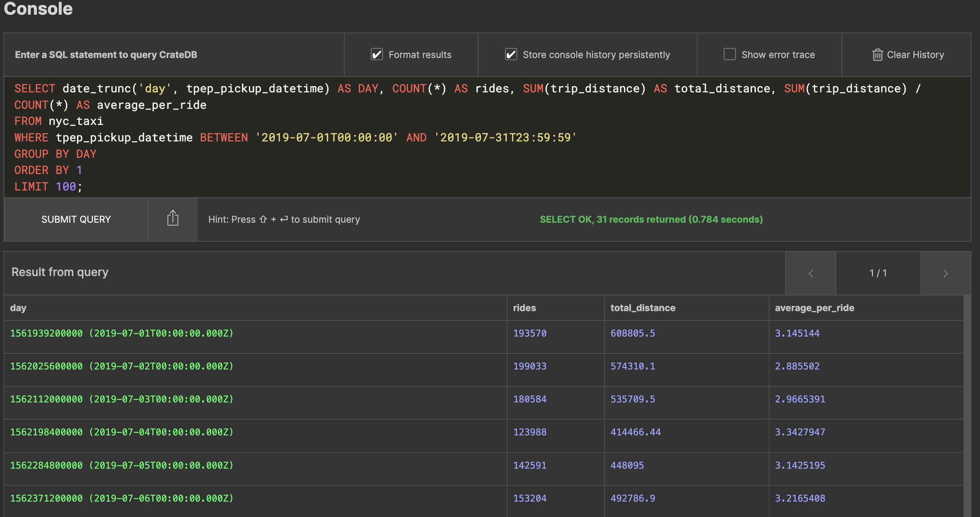This screenshot has height=517, width=980.
Task: Click the share query icon
Action: coord(173,219)
